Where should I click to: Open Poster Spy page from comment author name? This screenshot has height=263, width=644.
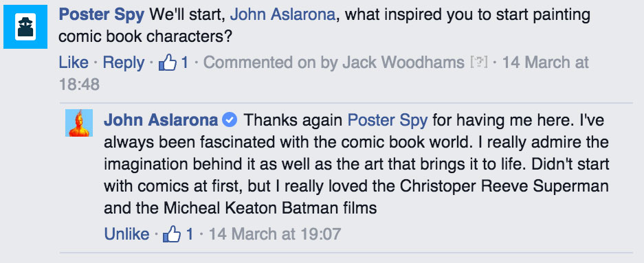102,15
